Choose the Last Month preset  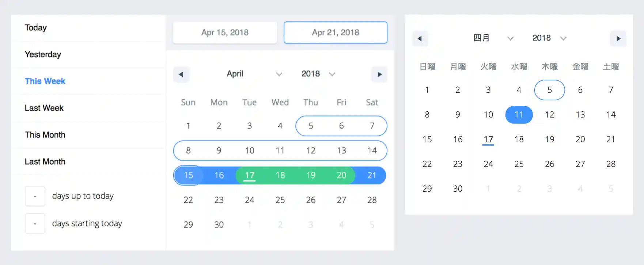(x=45, y=162)
